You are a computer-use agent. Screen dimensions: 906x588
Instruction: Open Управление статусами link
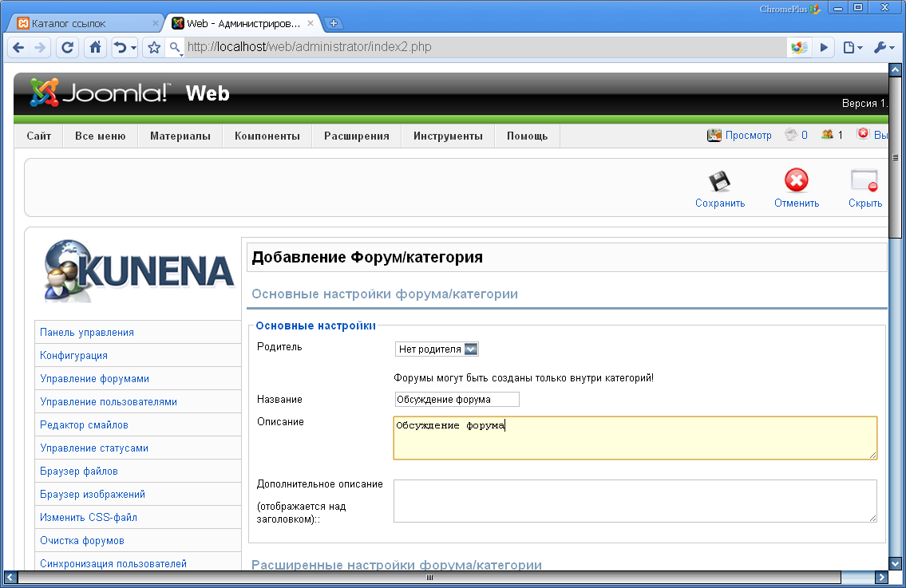point(93,448)
